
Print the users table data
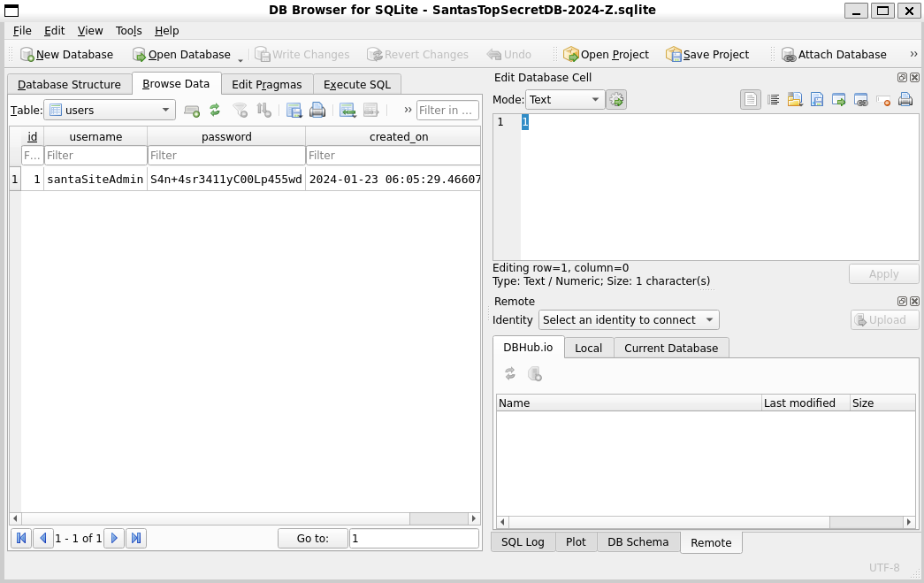[317, 111]
